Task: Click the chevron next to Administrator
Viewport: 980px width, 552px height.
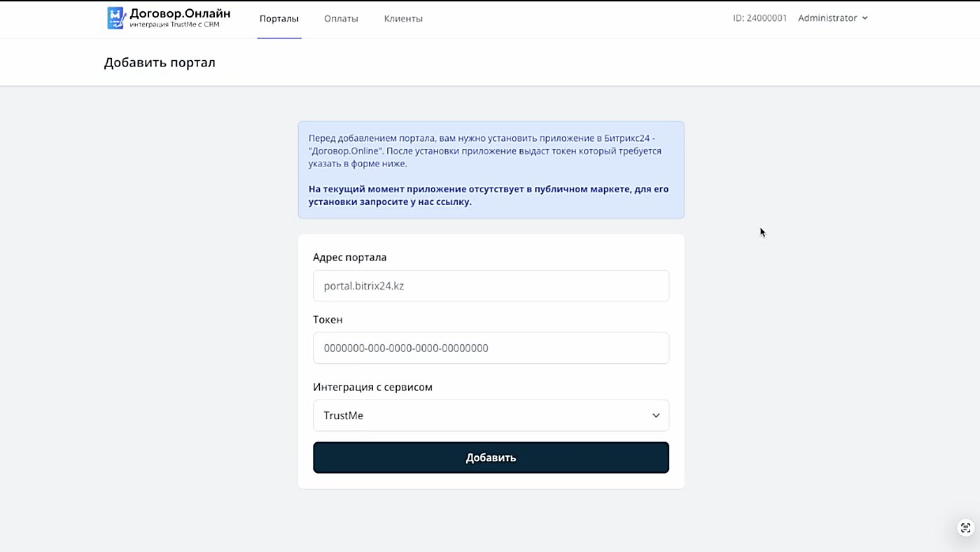Action: 865,18
